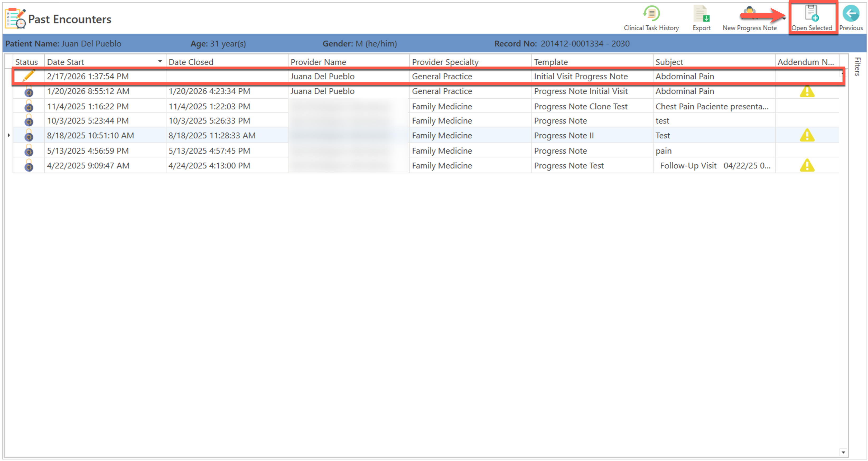868x461 pixels.
Task: Click the Export icon
Action: click(x=701, y=14)
